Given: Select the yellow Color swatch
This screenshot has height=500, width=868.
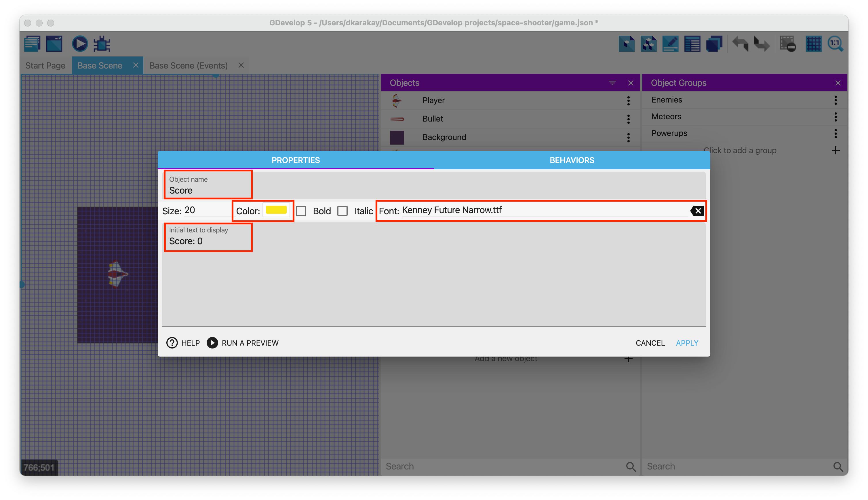Looking at the screenshot, I should (x=276, y=211).
